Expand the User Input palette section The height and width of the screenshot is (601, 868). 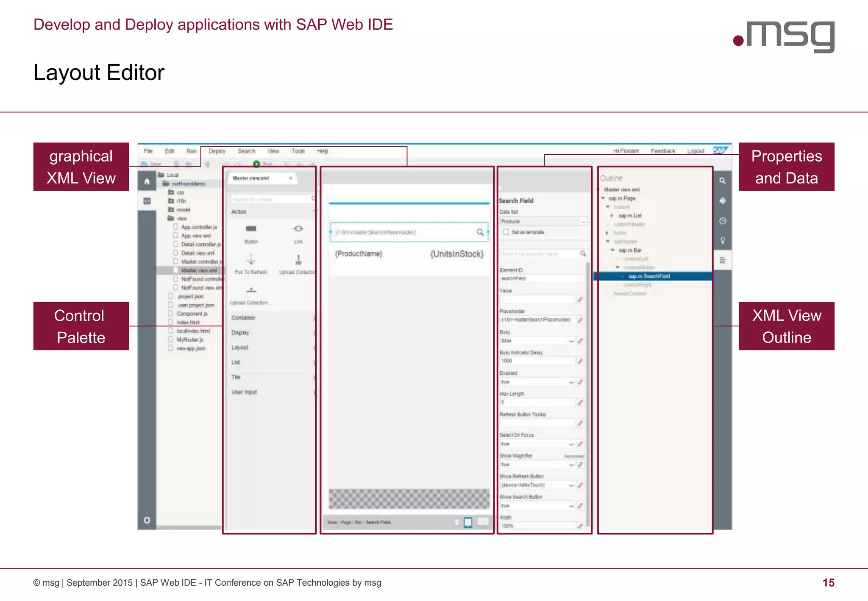click(x=272, y=392)
